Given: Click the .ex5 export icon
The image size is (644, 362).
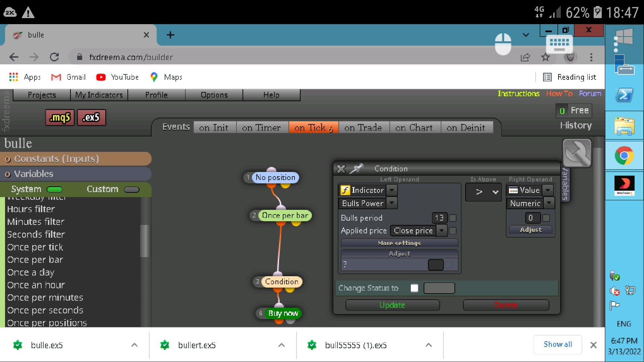Looking at the screenshot, I should [91, 117].
